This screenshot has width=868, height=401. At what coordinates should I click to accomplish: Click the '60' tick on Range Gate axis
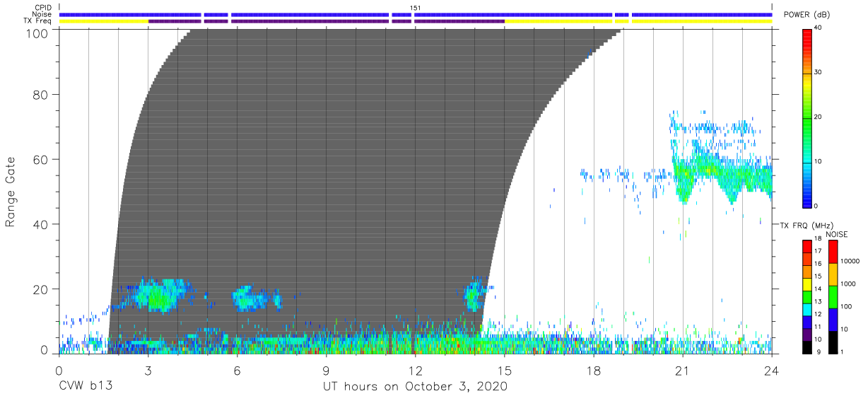pyautogui.click(x=42, y=160)
